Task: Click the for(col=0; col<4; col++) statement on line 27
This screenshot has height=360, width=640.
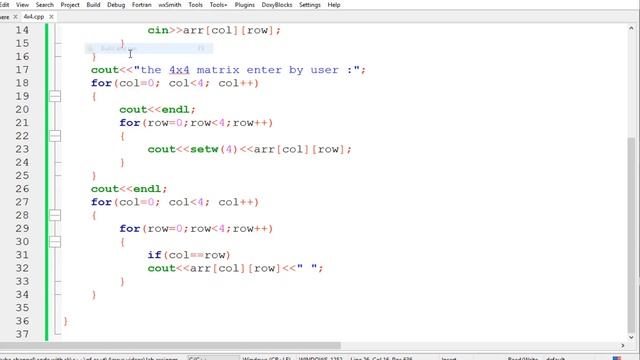Action: 175,202
